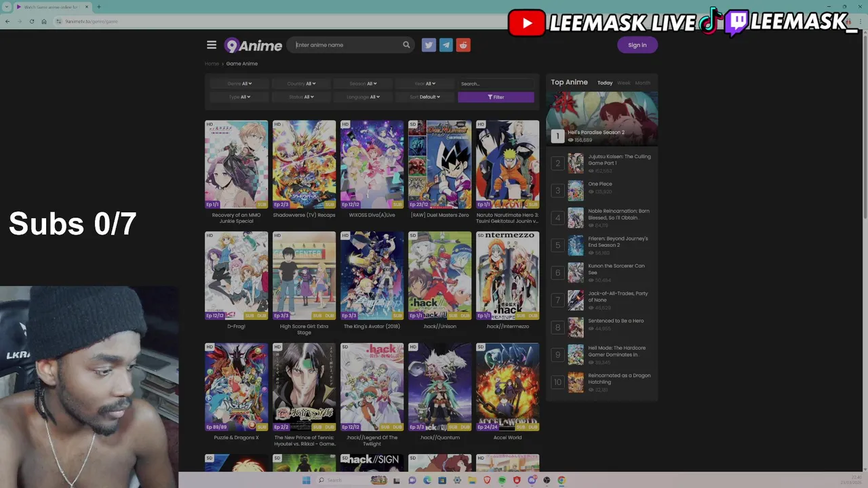Open Task View icon in the taskbar
Viewport: 868px width, 488px height.
pyautogui.click(x=397, y=481)
